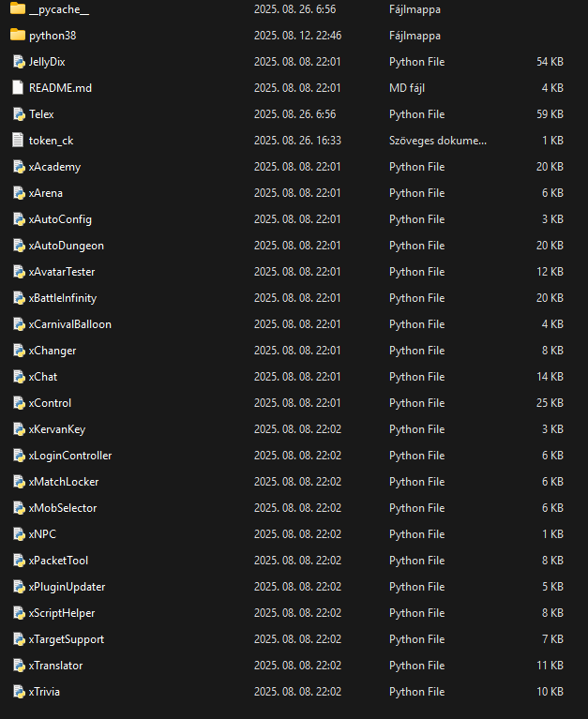Click the __pycache__ folder icon
Viewport: 588px width, 719px height.
point(17,9)
